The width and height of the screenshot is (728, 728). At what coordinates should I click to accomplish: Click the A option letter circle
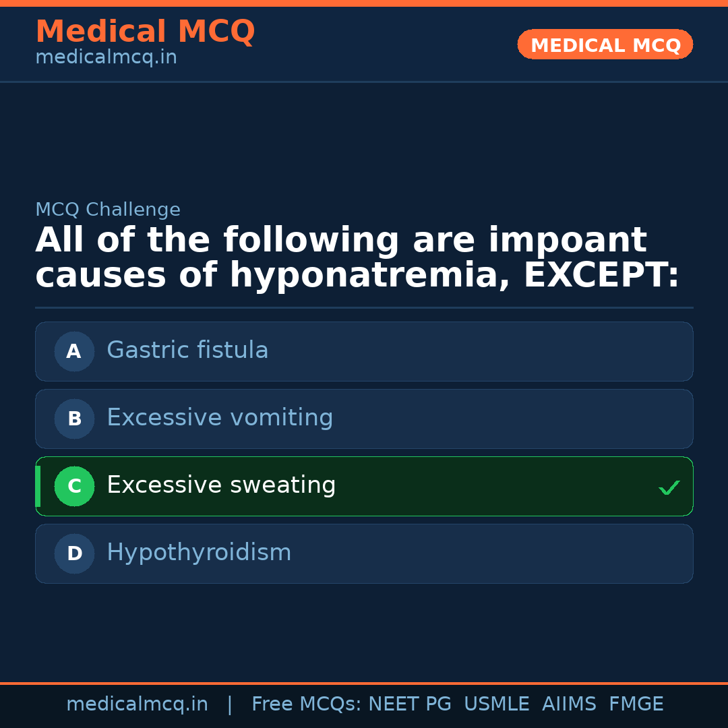pos(74,351)
